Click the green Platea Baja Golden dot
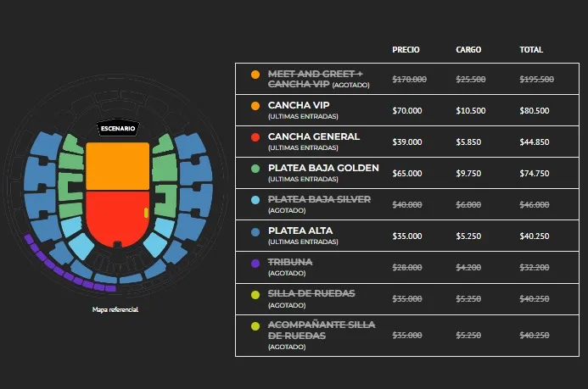Screen dimensions: 588x389 pyautogui.click(x=255, y=169)
